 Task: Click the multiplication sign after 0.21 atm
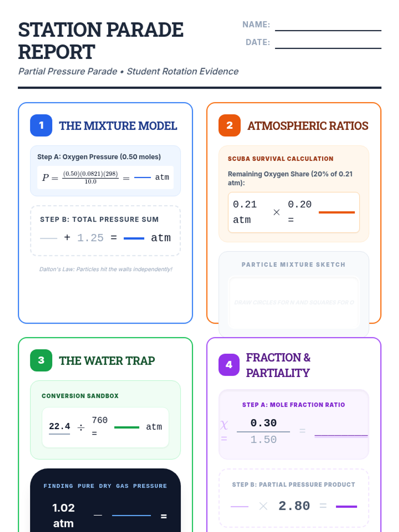click(x=276, y=212)
